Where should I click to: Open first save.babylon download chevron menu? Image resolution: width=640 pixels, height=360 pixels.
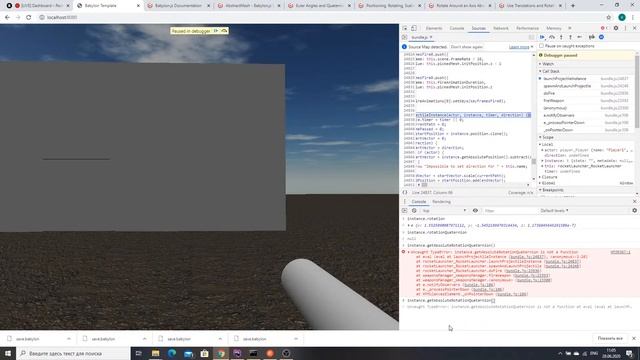(69, 339)
